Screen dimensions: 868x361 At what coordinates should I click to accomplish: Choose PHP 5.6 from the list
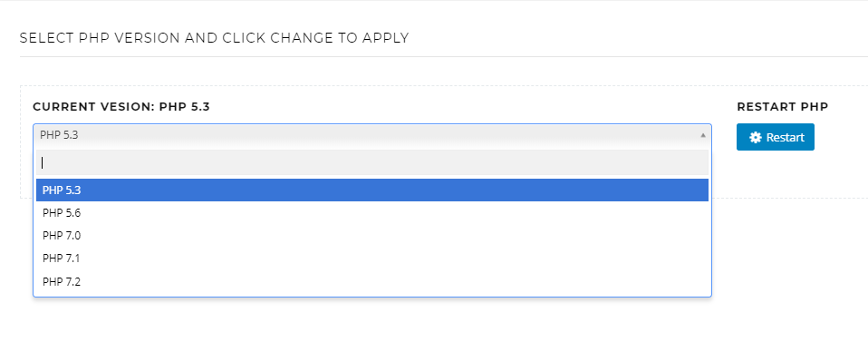(x=372, y=213)
